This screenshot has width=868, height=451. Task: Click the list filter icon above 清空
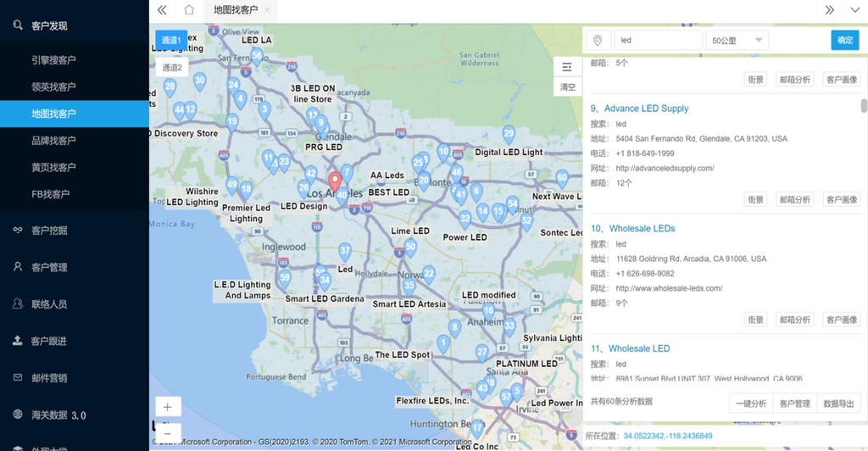click(x=568, y=68)
